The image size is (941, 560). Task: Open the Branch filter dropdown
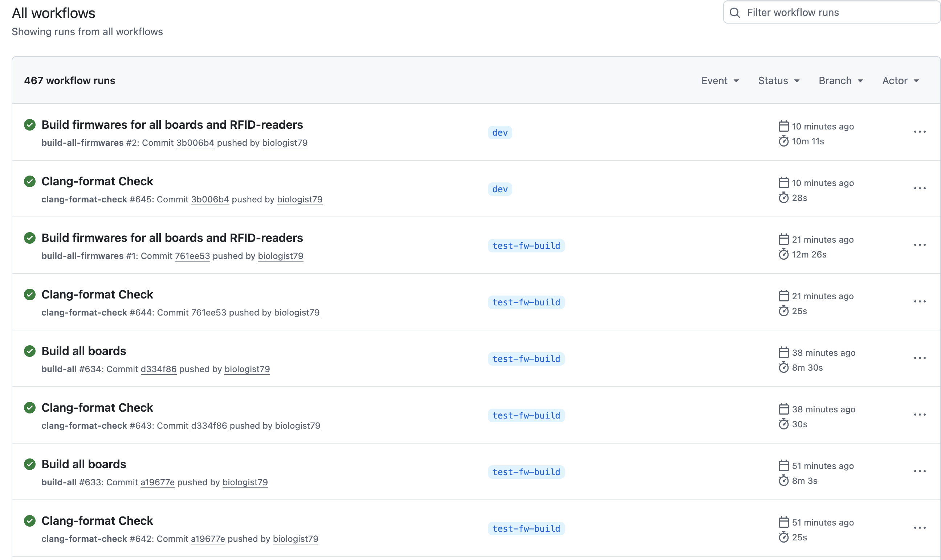tap(840, 81)
